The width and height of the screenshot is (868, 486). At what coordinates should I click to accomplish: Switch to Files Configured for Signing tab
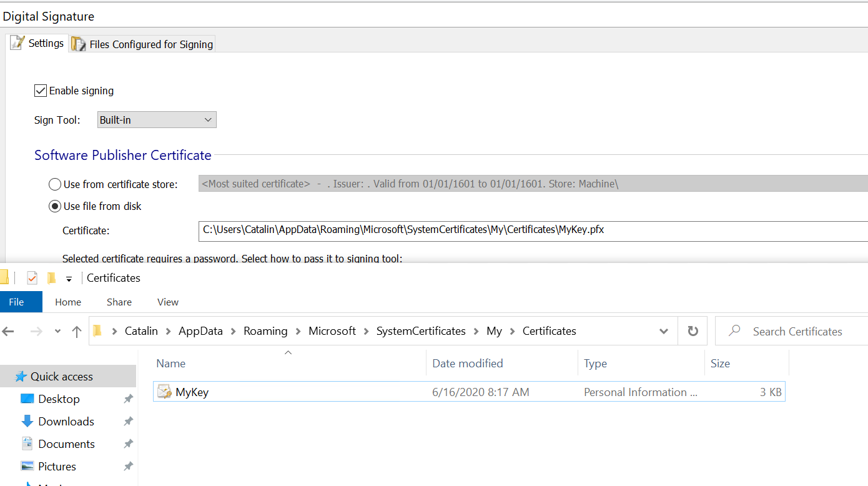click(x=142, y=44)
